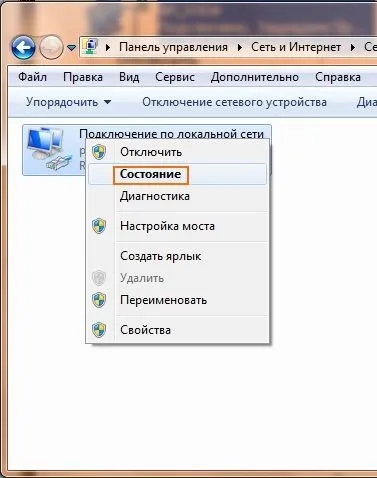Image resolution: width=377 pixels, height=478 pixels.
Task: Choose Настройка моста in the context menu
Action: (x=177, y=226)
